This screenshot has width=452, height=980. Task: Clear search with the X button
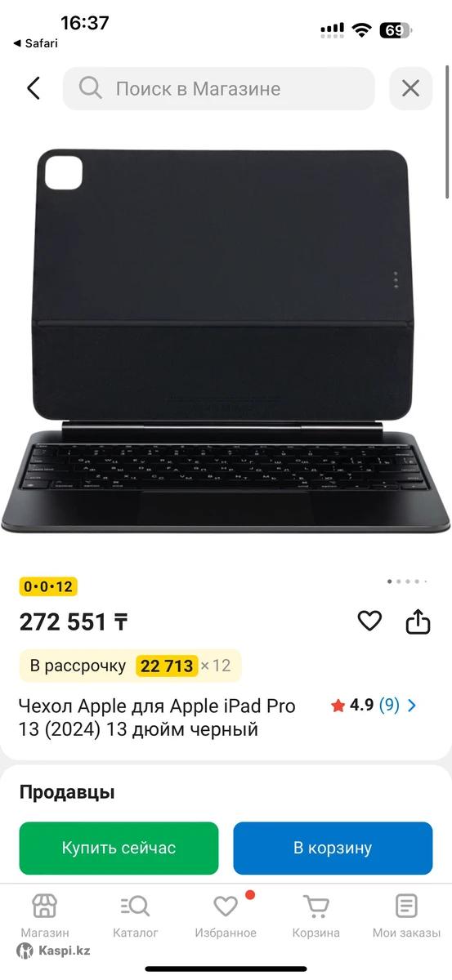410,88
